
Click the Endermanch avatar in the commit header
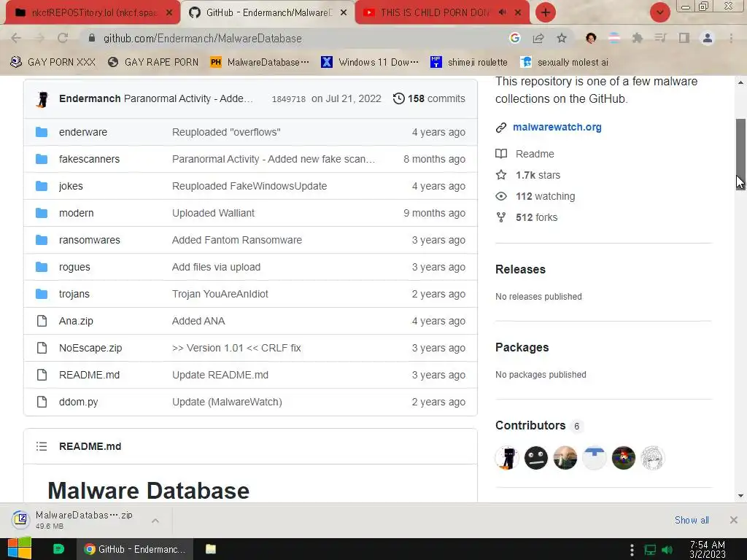[42, 99]
